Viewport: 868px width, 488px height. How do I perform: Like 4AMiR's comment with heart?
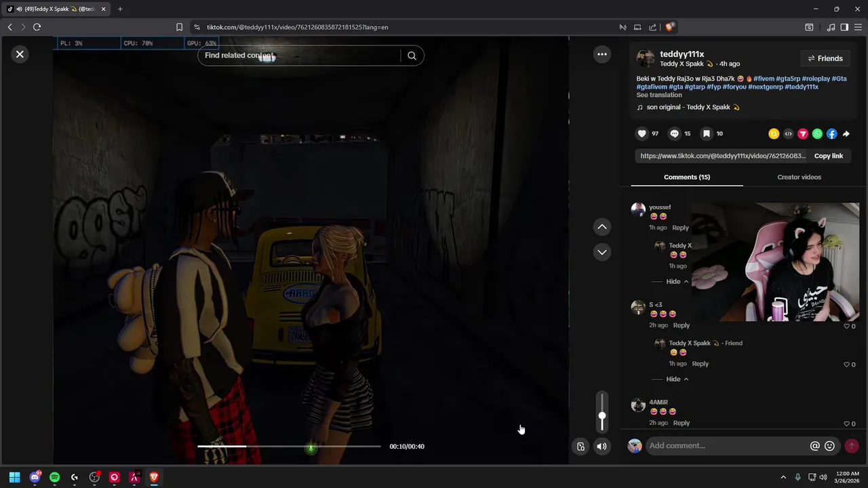click(x=847, y=424)
